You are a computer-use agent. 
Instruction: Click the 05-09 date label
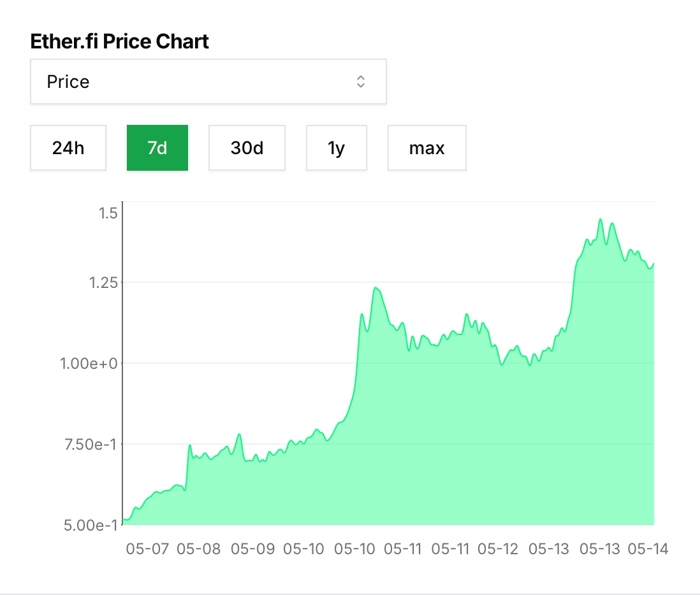point(252,548)
